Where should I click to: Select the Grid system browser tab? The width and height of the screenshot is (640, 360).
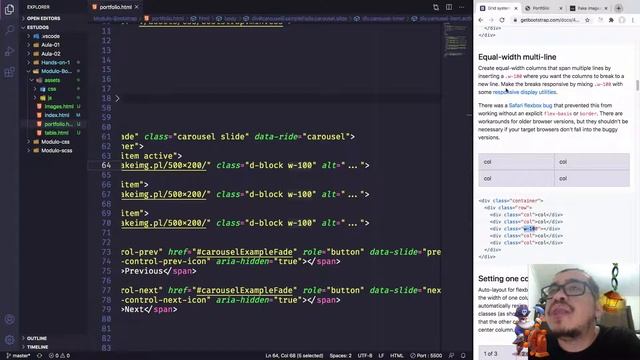[x=499, y=8]
